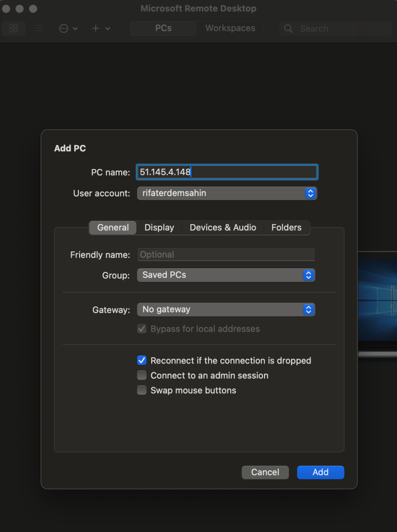
Task: Open the Gateway dropdown showing No gateway
Action: (226, 309)
